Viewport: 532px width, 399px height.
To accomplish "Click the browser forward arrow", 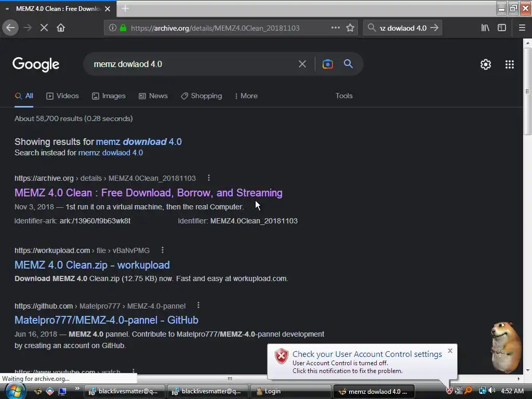I will point(28,28).
